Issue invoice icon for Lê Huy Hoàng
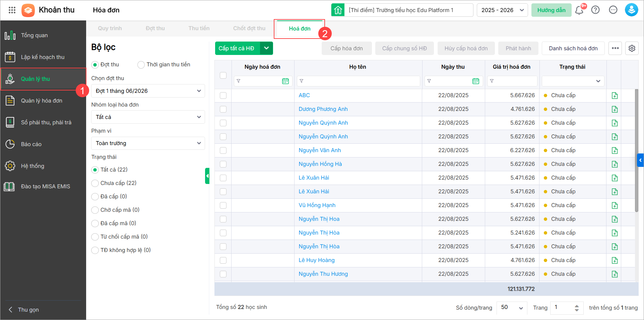Screen dimensions: 644x320 (615, 260)
